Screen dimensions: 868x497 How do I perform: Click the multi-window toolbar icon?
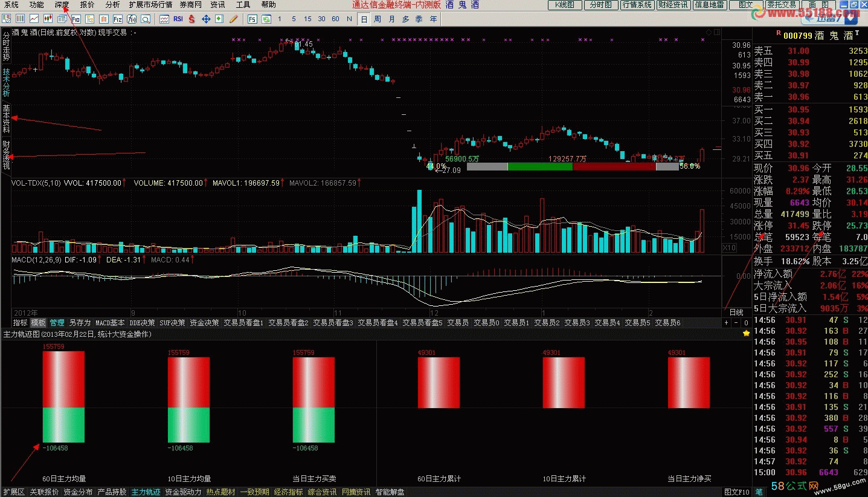[62, 19]
